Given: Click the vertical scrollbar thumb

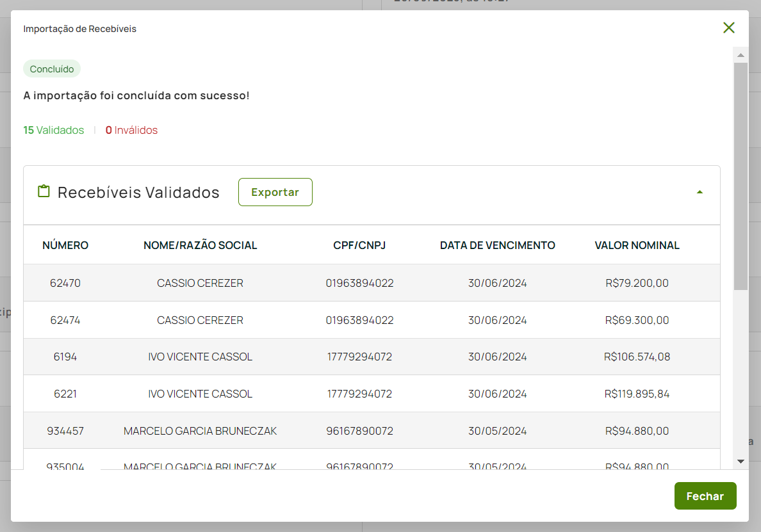Looking at the screenshot, I should point(741,176).
